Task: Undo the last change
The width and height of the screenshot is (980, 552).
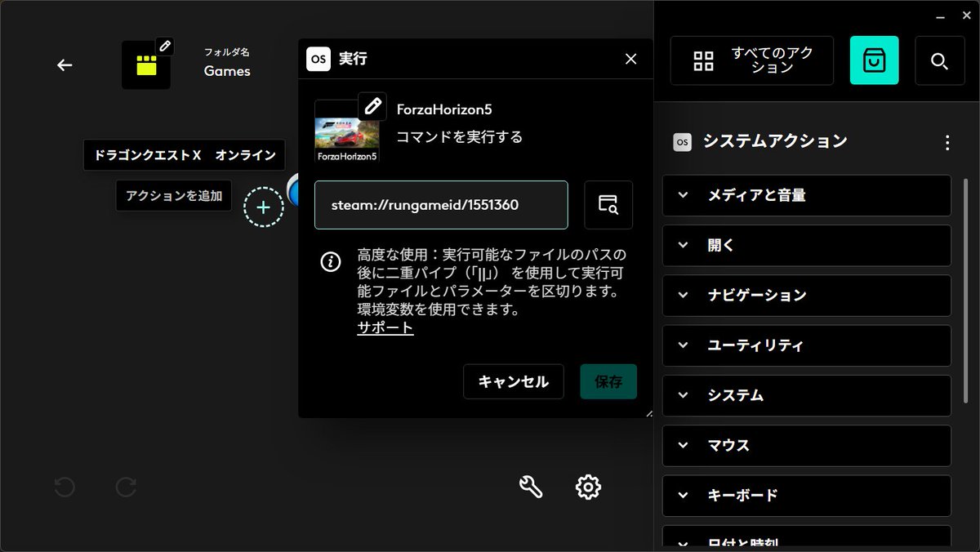Action: [65, 487]
